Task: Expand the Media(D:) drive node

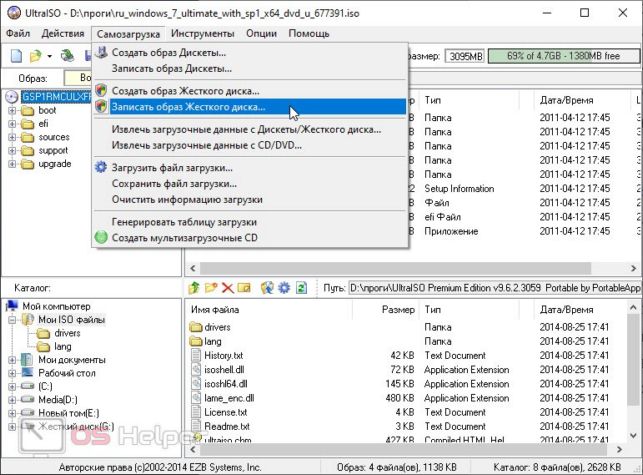Action: [12, 400]
